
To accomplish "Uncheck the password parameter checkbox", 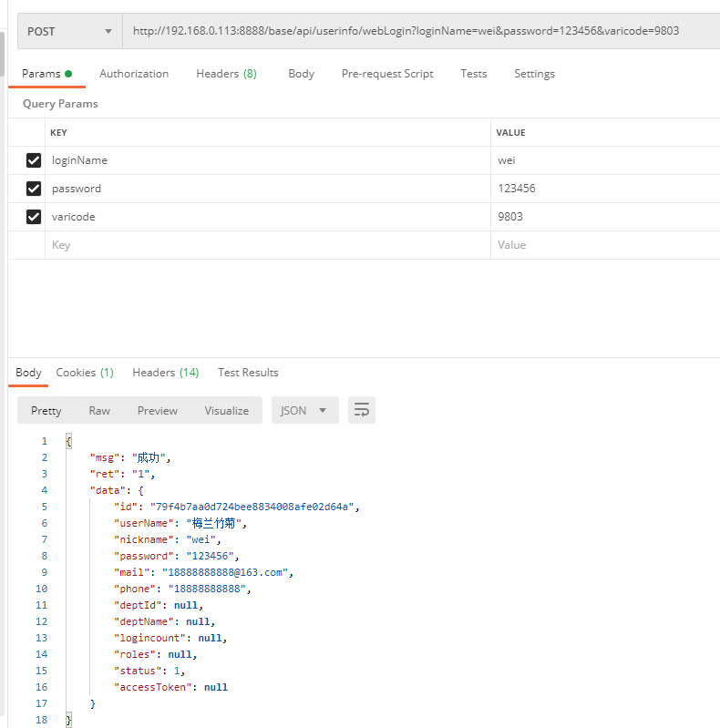I will pos(34,189).
